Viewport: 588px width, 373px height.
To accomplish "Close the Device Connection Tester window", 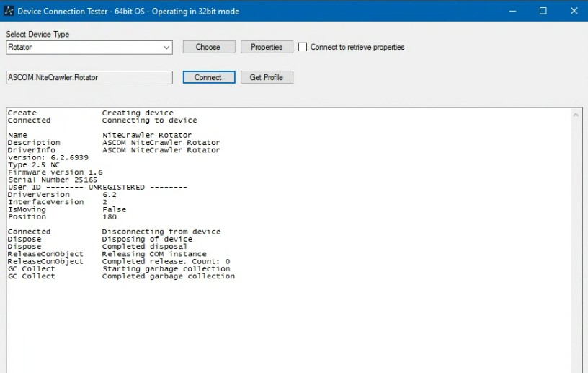I will [574, 11].
